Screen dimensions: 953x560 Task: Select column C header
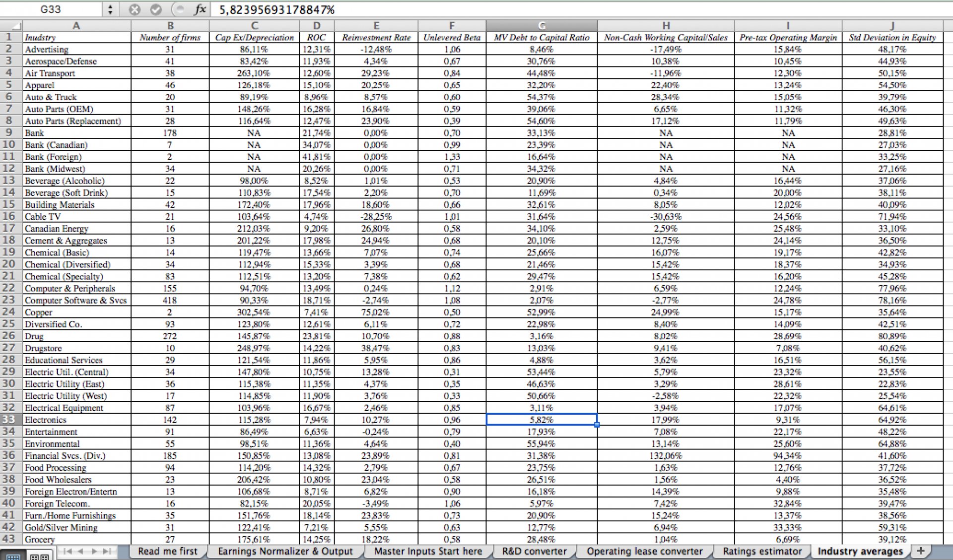254,26
